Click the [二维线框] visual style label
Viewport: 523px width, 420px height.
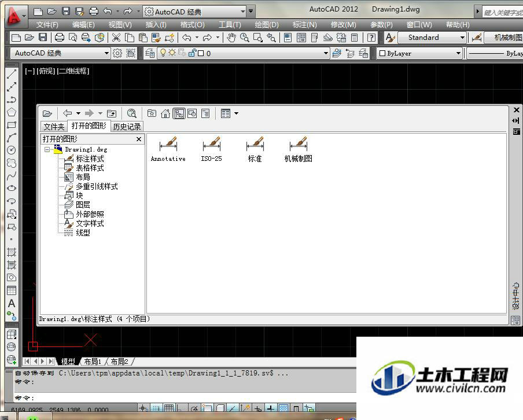[x=73, y=71]
